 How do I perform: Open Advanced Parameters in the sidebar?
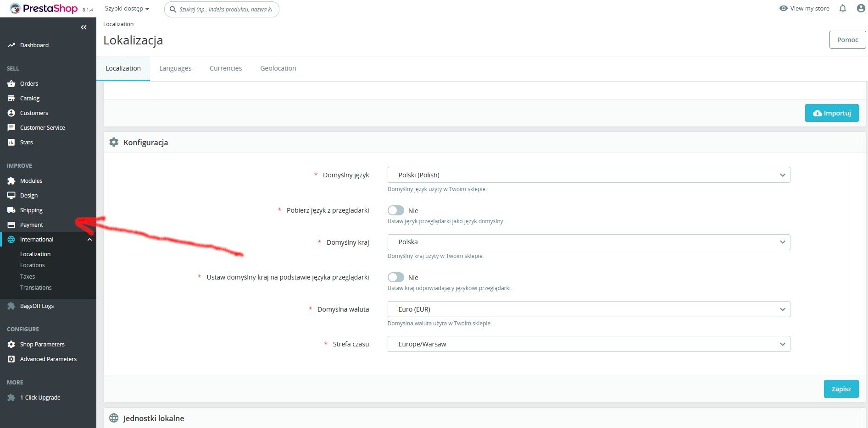(x=48, y=359)
